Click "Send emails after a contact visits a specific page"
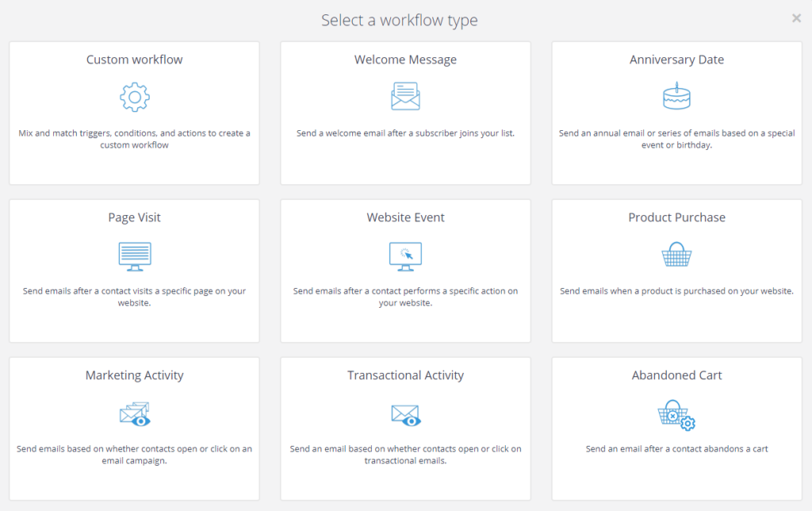Viewport: 812px width, 511px height. coord(135,297)
